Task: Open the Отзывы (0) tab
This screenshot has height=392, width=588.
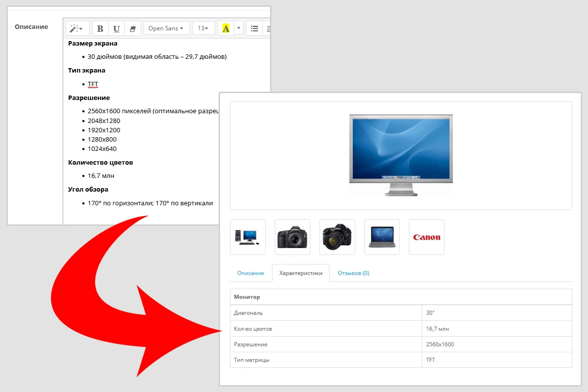Action: [x=353, y=273]
